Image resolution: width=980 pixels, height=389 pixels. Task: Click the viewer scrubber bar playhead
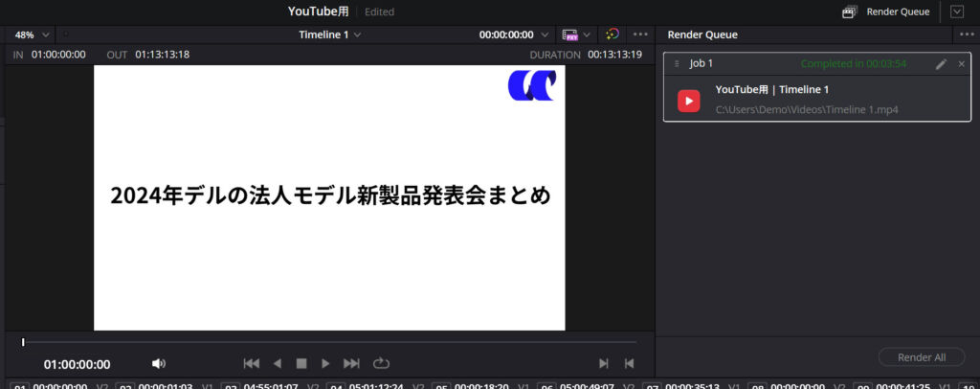pos(23,342)
